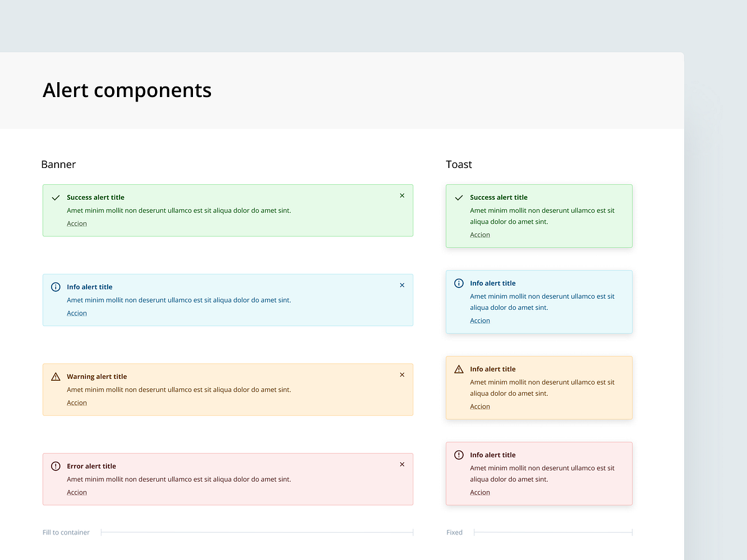Select the info circle icon in the info banner
747x560 pixels.
(55, 287)
